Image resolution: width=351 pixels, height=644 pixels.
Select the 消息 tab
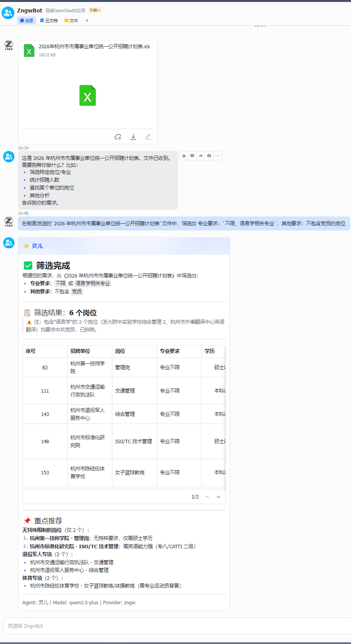[x=26, y=21]
